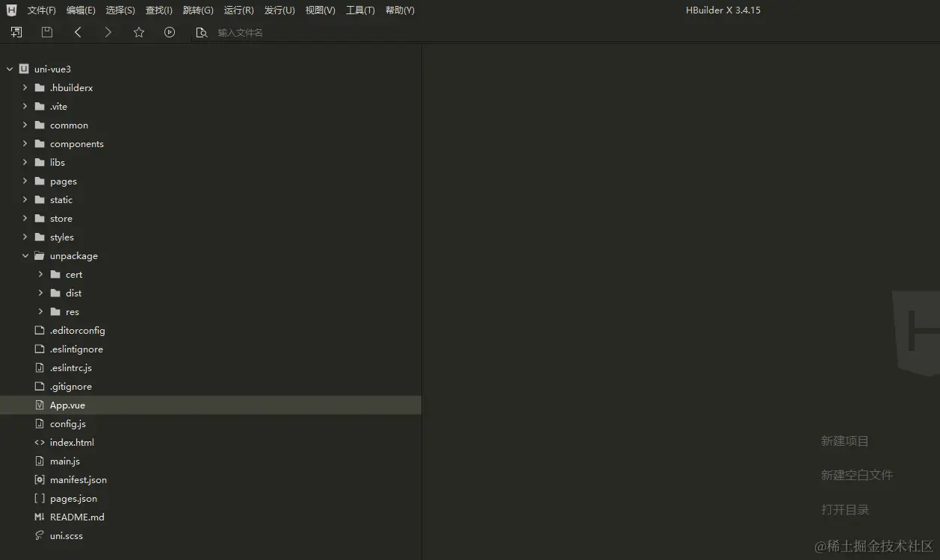Select the README.md file name
This screenshot has width=940, height=560.
click(x=77, y=517)
